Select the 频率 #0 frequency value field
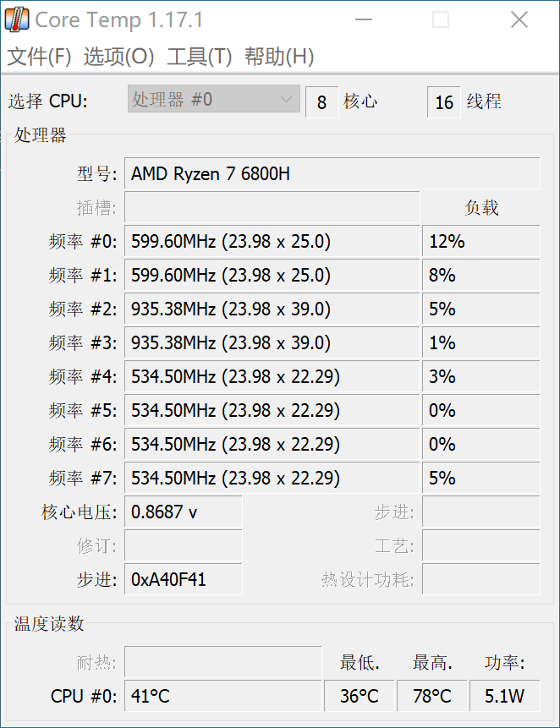 (272, 242)
